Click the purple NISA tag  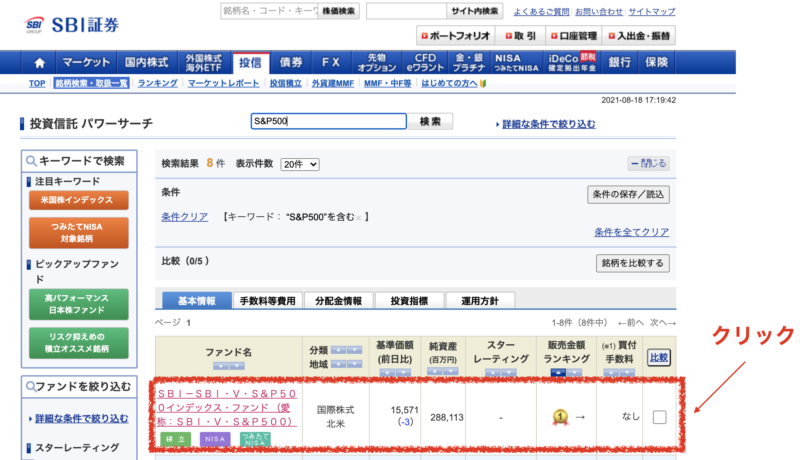(x=215, y=439)
